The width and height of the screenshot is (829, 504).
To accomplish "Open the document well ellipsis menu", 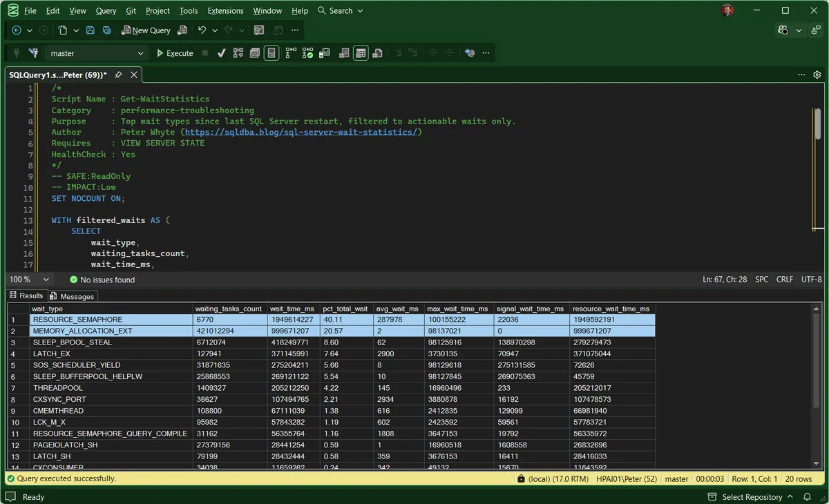I will pos(801,75).
